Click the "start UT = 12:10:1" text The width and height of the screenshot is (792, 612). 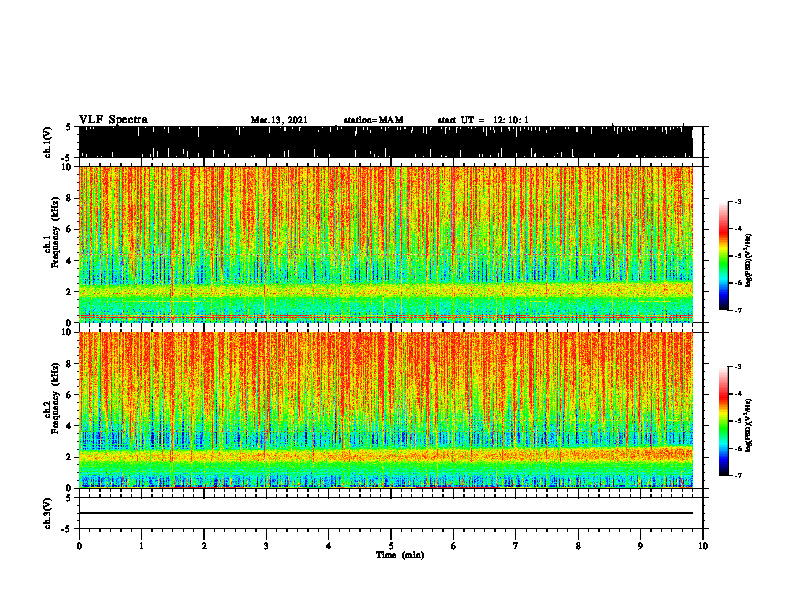pyautogui.click(x=483, y=120)
